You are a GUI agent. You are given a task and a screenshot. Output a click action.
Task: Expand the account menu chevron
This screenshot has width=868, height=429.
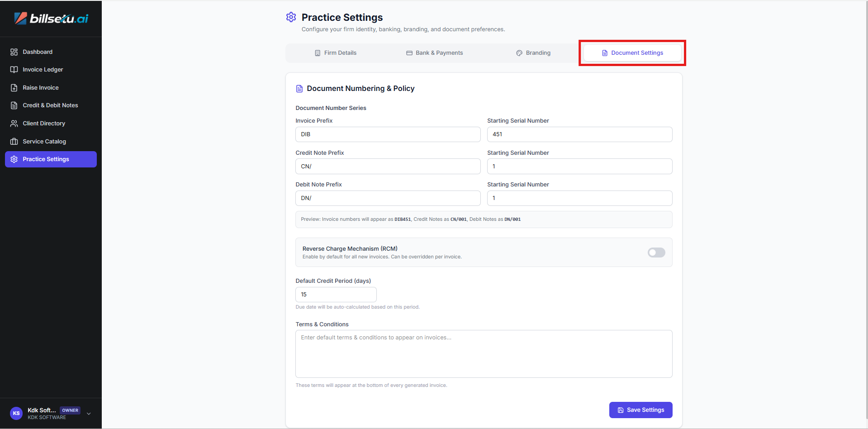(x=89, y=414)
